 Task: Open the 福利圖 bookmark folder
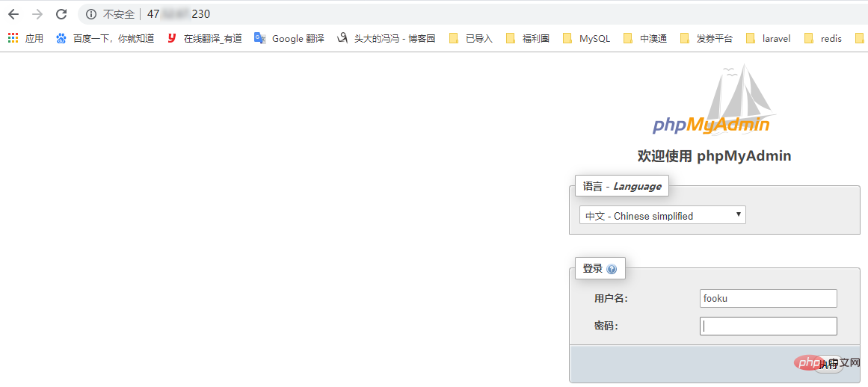pos(528,38)
